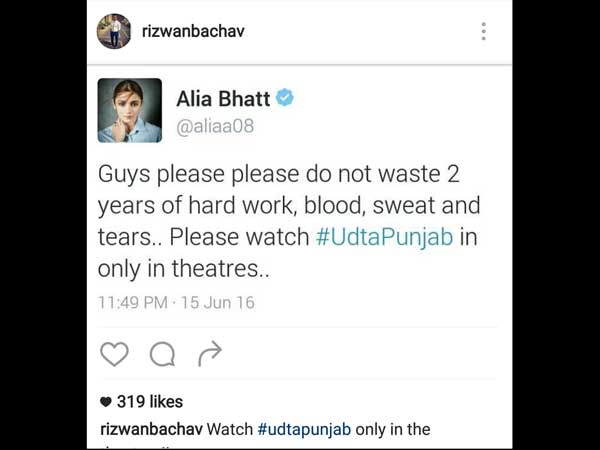
Task: View who liked via 319 likes
Action: pos(150,402)
